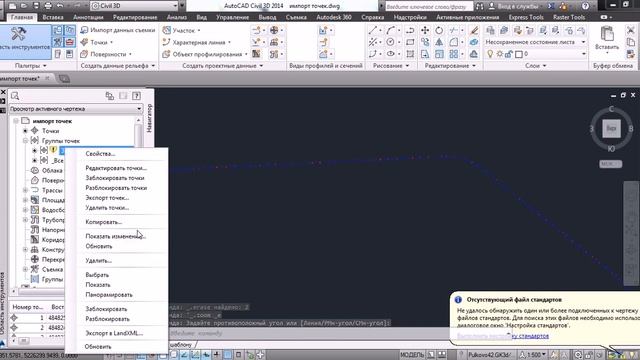Switch to the Вставка ribbon tab

(x=53, y=17)
